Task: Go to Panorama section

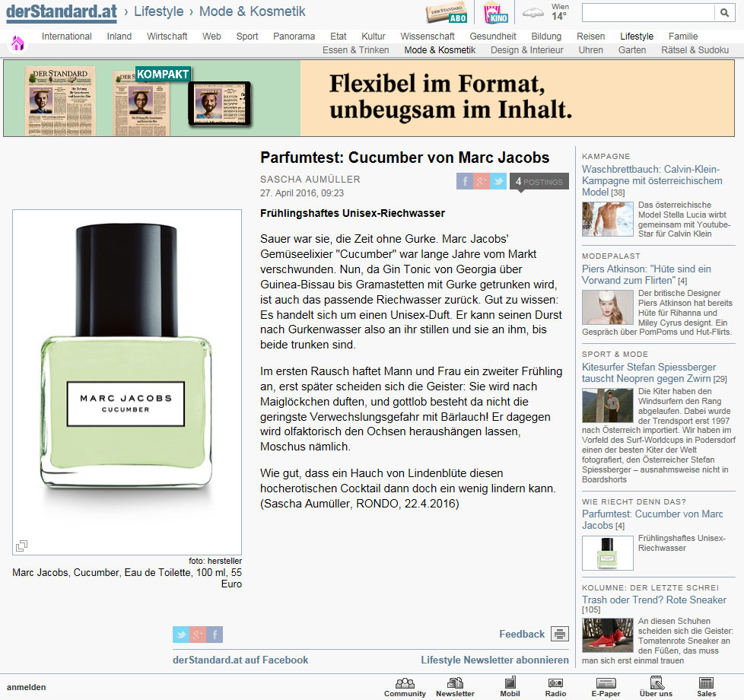Action: point(294,36)
